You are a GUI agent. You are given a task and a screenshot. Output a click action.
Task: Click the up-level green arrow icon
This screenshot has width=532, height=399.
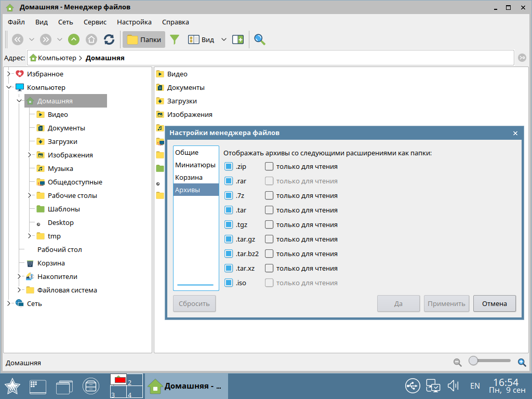coord(74,39)
